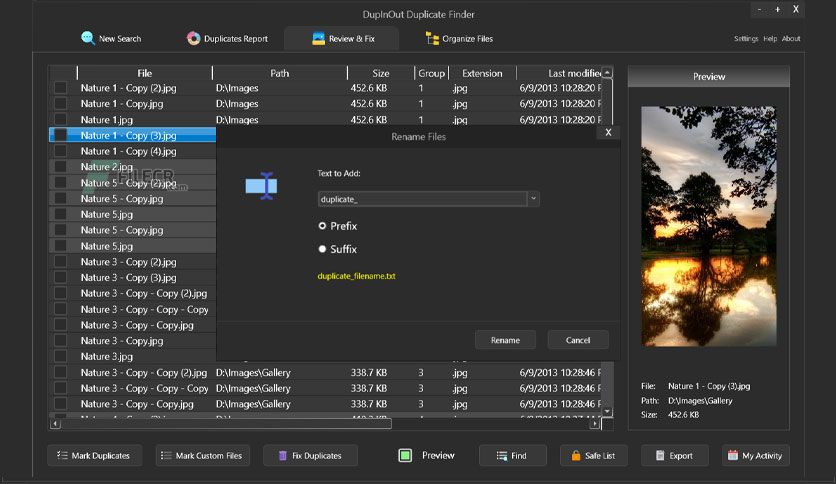Check the box for Nature 1 - Copy.jpg
836x484 pixels.
[60, 103]
